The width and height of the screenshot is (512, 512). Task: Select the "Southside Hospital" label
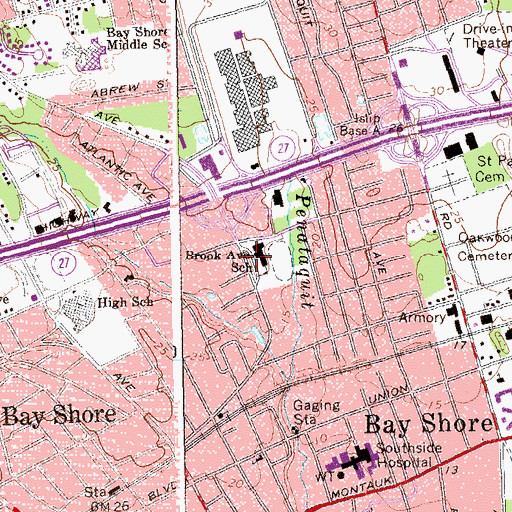(409, 455)
